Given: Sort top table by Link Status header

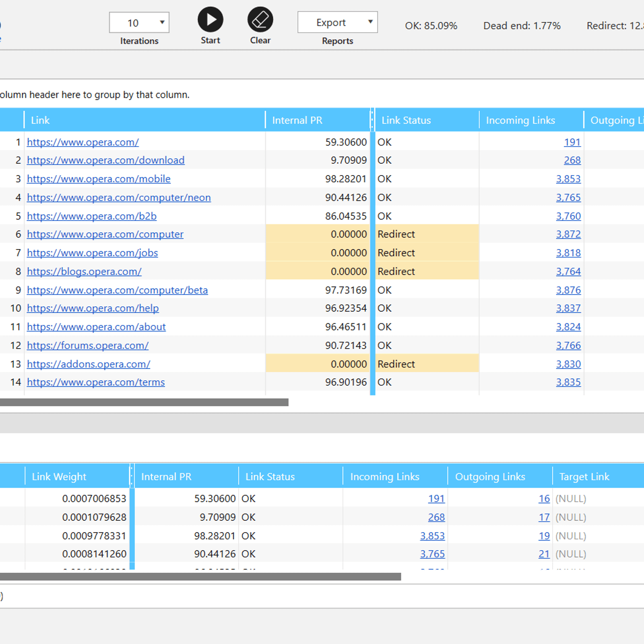Looking at the screenshot, I should (427, 120).
